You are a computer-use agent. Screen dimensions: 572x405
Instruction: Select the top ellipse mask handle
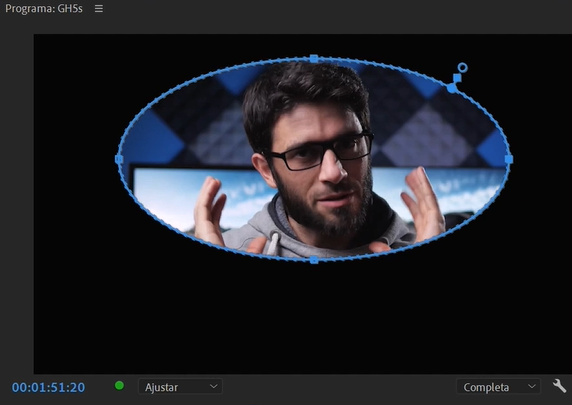coord(314,58)
